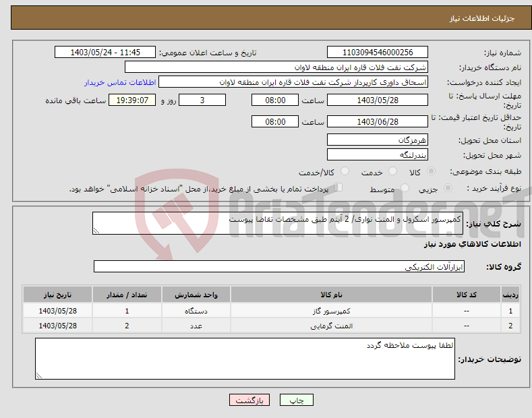Viewport: 532px width, 418px height.
Task: Select the کالا radio button
Action: click(x=431, y=171)
